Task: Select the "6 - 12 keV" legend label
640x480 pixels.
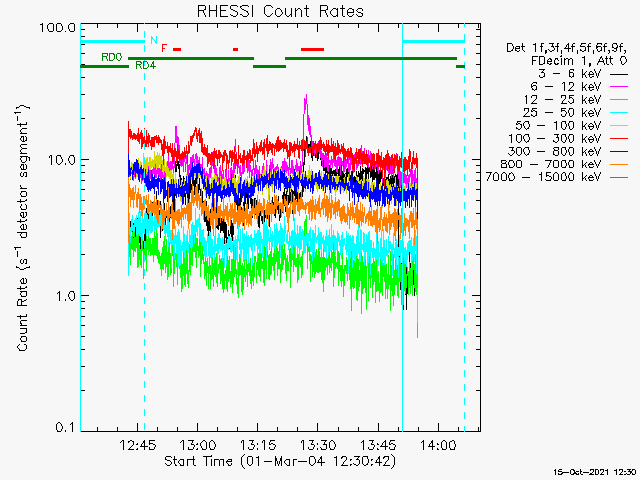Action: 566,87
